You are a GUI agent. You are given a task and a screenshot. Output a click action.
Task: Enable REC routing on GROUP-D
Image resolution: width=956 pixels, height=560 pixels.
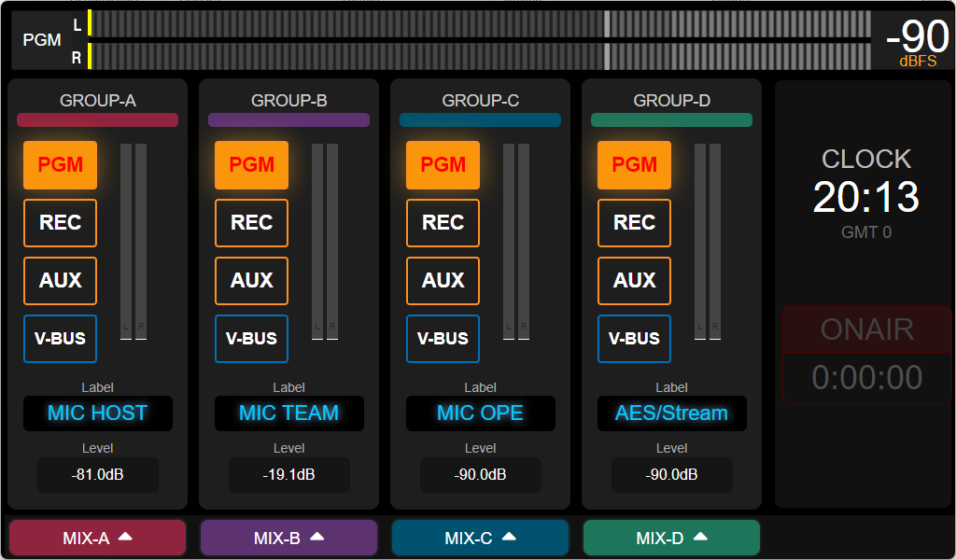[634, 223]
